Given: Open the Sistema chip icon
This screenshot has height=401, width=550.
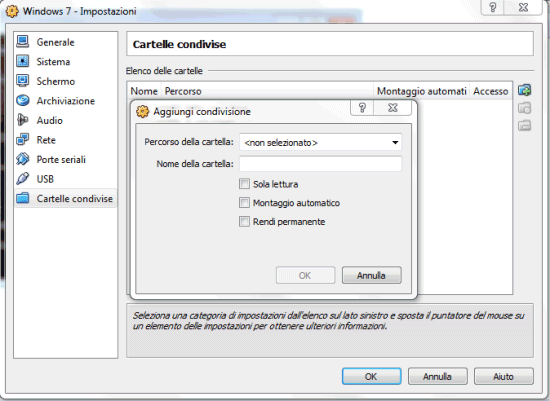Looking at the screenshot, I should click(23, 61).
